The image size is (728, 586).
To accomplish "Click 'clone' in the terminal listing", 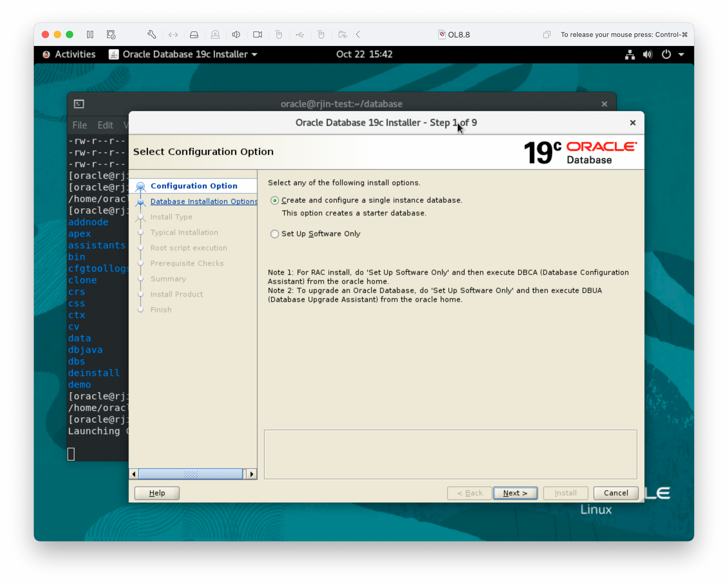I will (83, 280).
